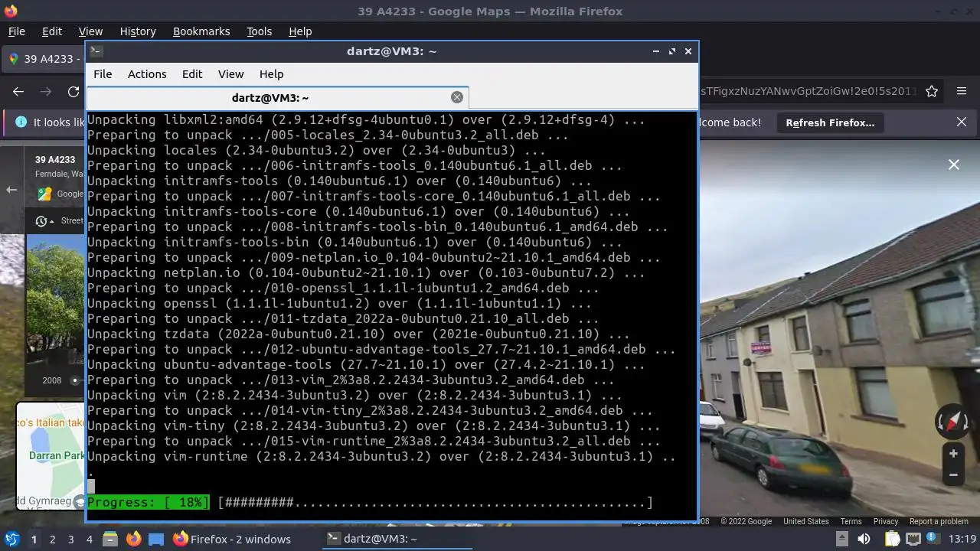
Task: Dismiss the Firefox notification bar
Action: pyautogui.click(x=962, y=122)
